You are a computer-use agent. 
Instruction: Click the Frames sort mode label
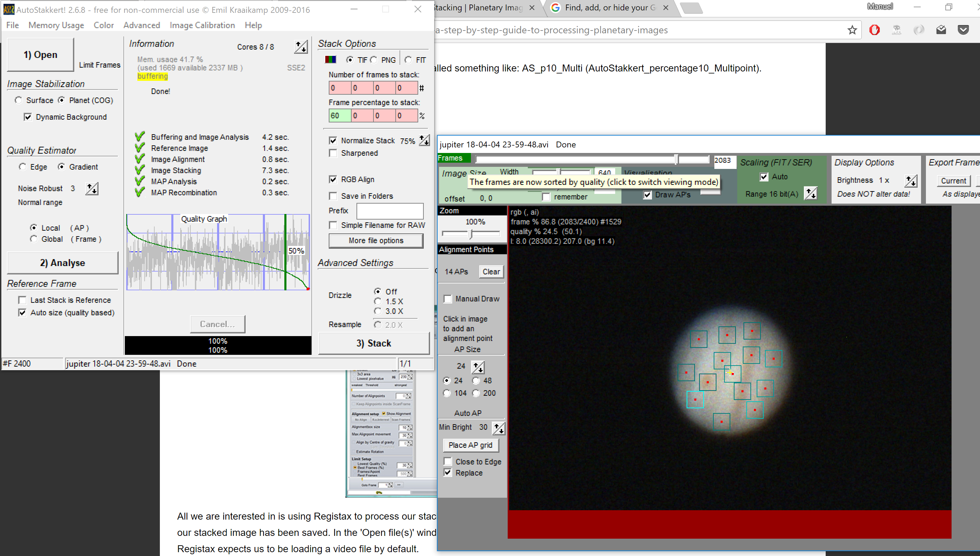(454, 158)
